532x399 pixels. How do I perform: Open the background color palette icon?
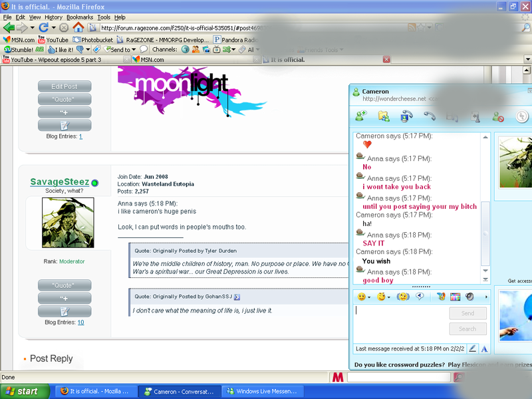point(456,297)
